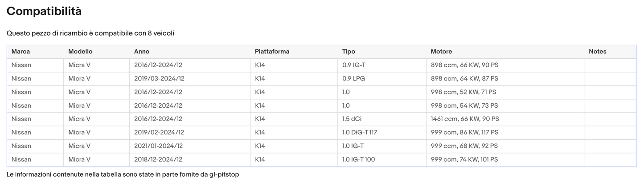Click the gl-pitstop information footnote text
The width and height of the screenshot is (644, 186).
click(x=123, y=174)
